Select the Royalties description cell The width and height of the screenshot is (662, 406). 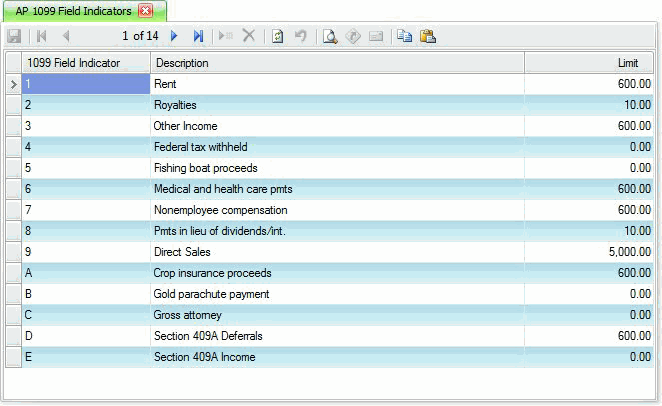pyautogui.click(x=337, y=105)
